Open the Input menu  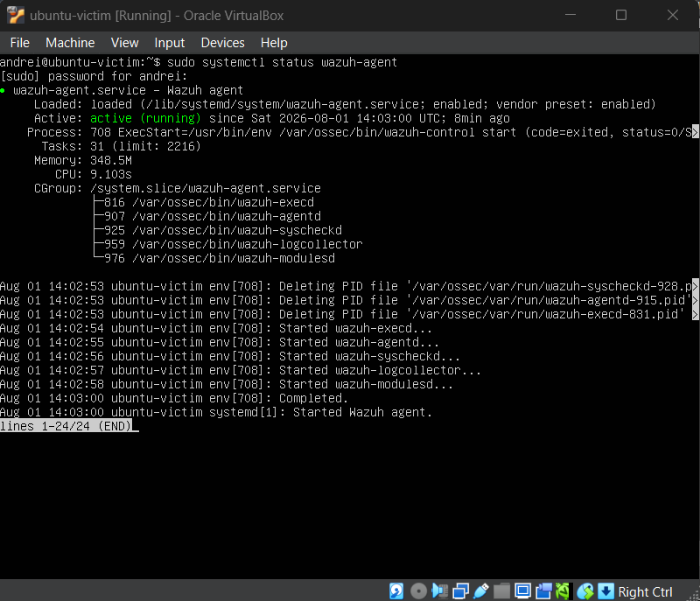[x=169, y=43]
